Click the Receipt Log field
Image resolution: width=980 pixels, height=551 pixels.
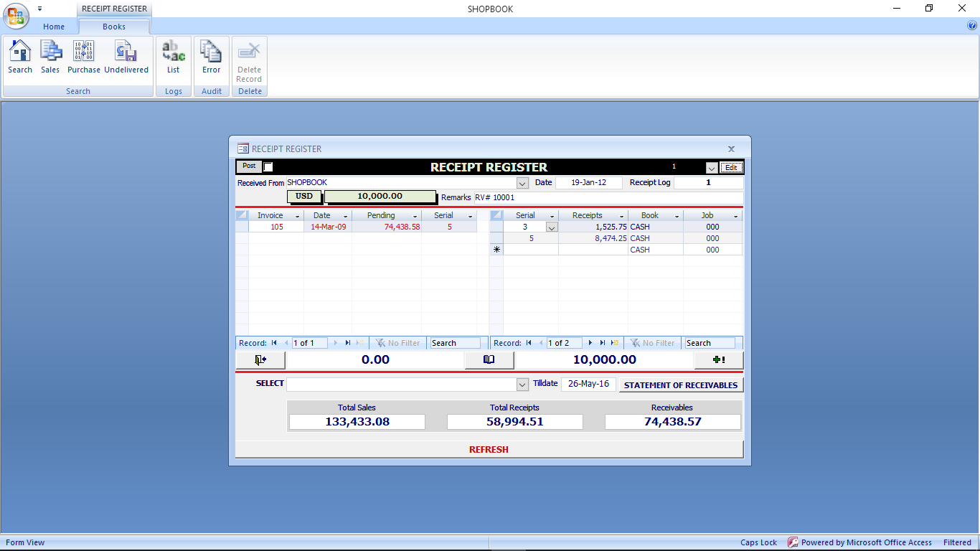click(709, 183)
